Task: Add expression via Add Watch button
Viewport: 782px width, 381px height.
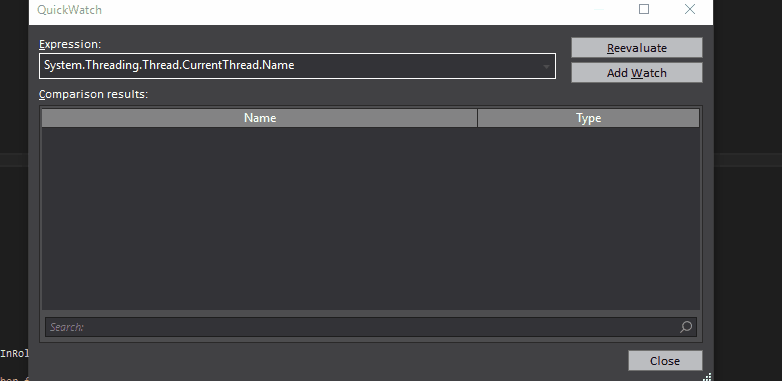Action: click(x=636, y=73)
